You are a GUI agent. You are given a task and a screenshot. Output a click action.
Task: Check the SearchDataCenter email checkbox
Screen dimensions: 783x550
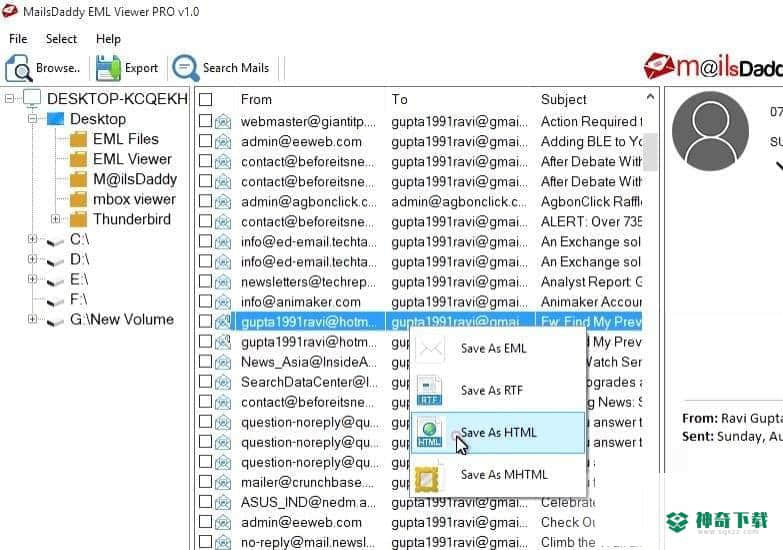coord(205,381)
